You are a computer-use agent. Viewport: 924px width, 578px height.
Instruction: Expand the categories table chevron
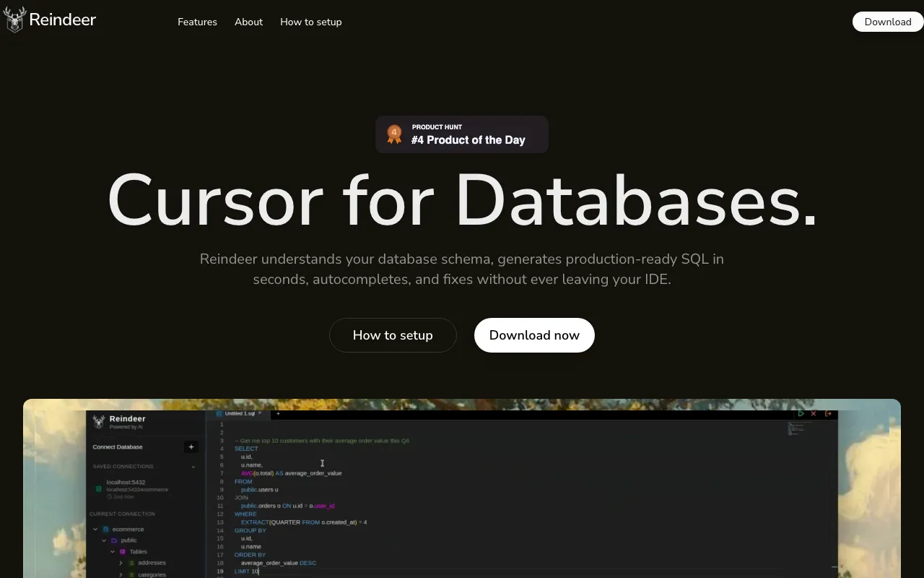coord(121,575)
